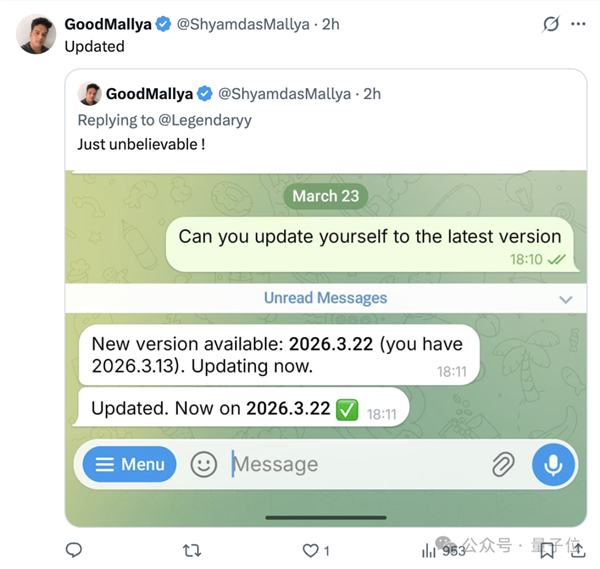
Task: Click GoodMallya name in quoted tweet
Action: [x=149, y=94]
